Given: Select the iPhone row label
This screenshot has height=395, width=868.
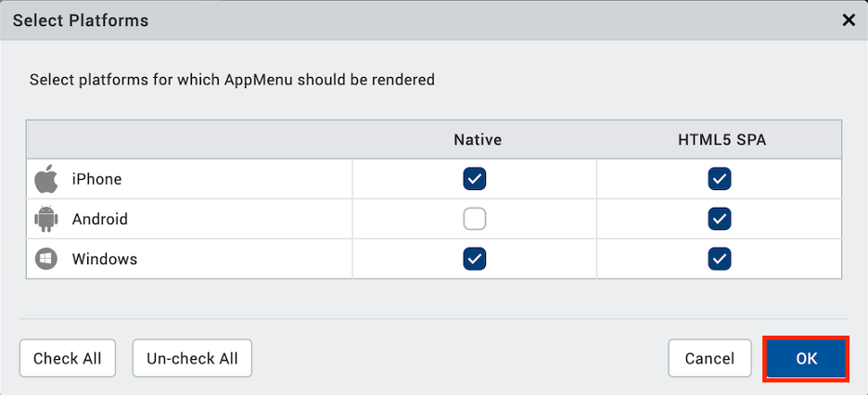Looking at the screenshot, I should click(96, 179).
